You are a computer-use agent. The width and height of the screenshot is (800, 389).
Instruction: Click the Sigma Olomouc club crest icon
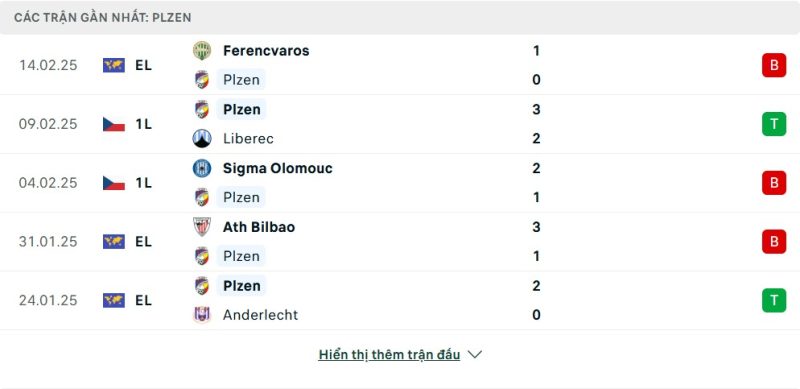coord(202,168)
